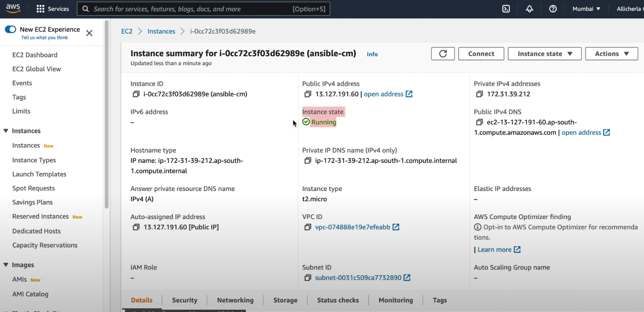Collapse the Images sidebar section
The height and width of the screenshot is (312, 644).
pyautogui.click(x=6, y=265)
